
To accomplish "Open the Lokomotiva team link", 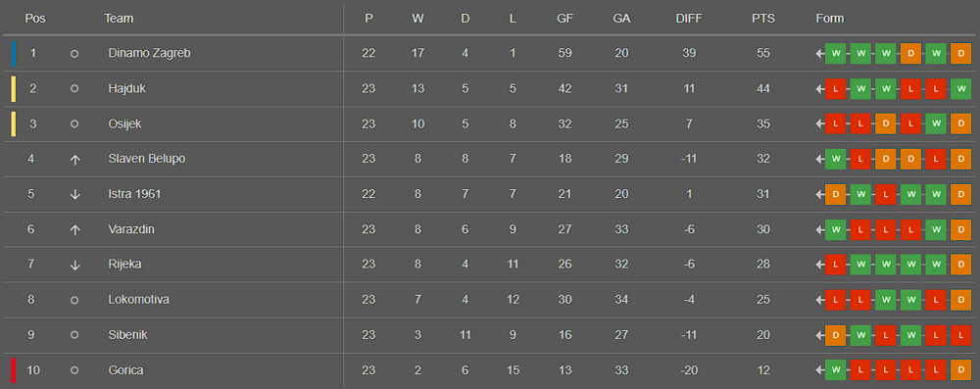I will (139, 300).
